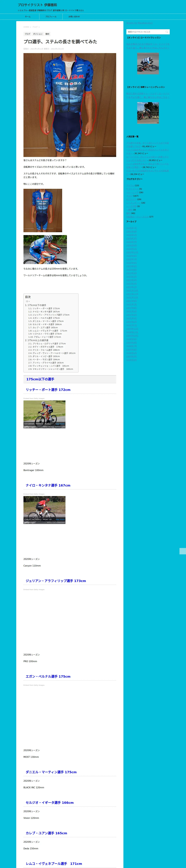
Task: Click HOME breadcrumb link
Action: [26, 27]
